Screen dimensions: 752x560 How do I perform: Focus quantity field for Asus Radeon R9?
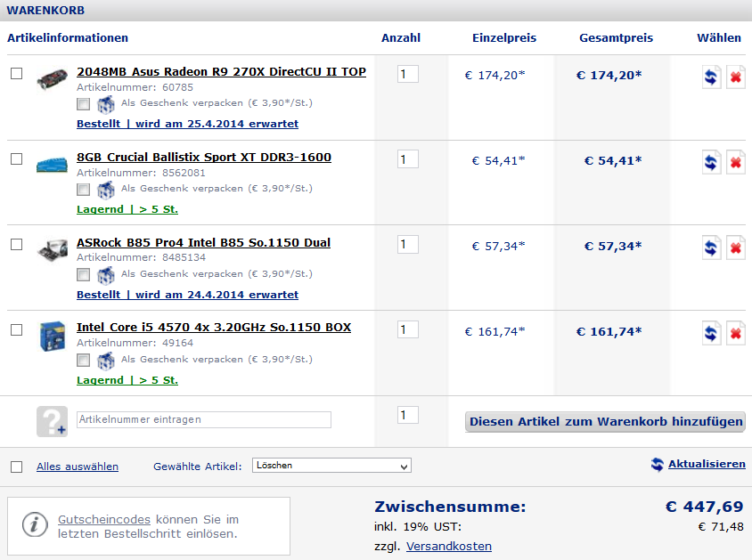408,74
